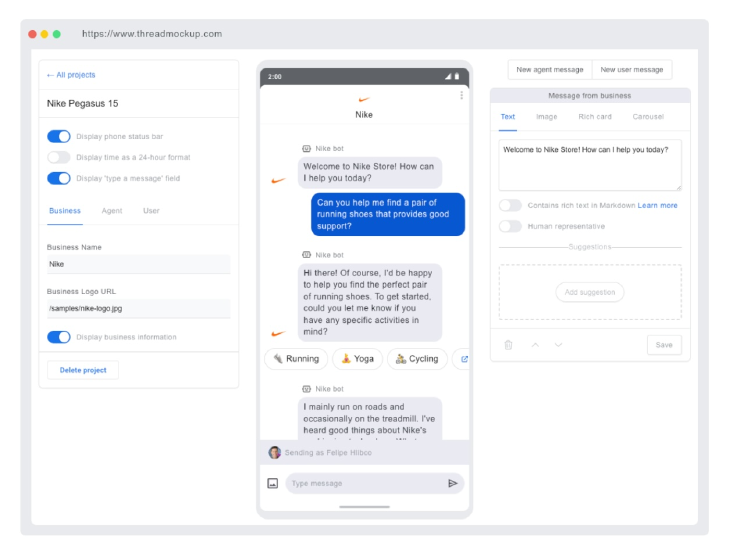Click the open-link suggestion chip icon
730x556 pixels.
click(462, 358)
